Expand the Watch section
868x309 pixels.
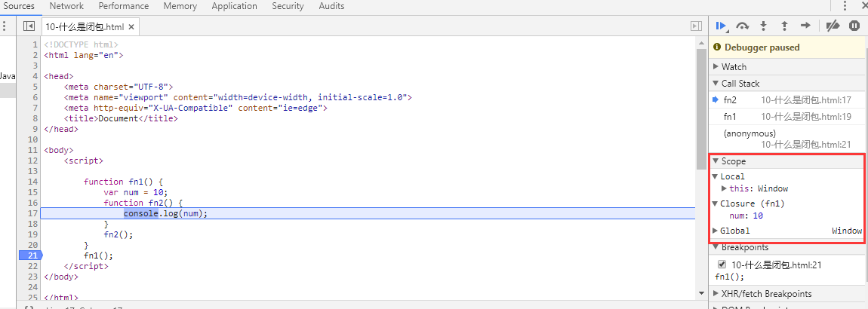pos(716,67)
